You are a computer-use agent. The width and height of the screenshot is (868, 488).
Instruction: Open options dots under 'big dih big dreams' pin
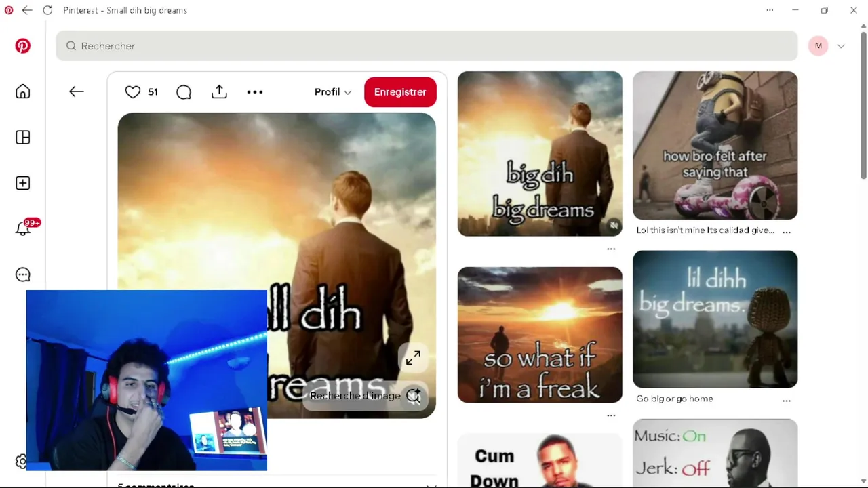click(611, 249)
